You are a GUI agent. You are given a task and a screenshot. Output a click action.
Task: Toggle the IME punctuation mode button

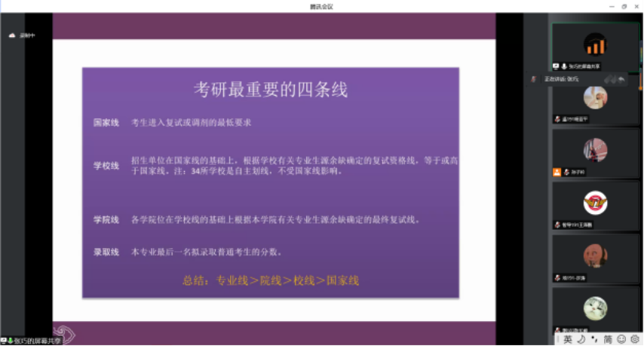tap(593, 339)
